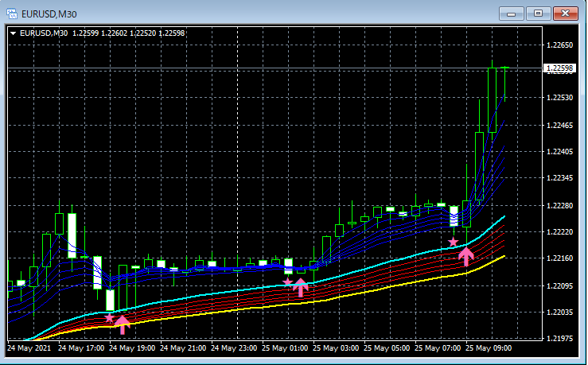Click the 1.22345 price axis label
588x365 pixels.
(560, 177)
